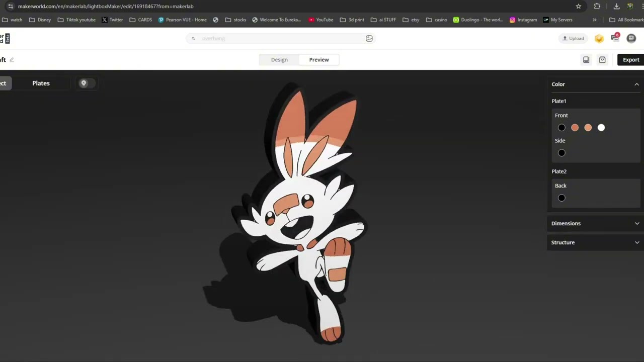This screenshot has height=362, width=644.
Task: Open the Welcome To Eureka bookmark
Action: point(277,20)
